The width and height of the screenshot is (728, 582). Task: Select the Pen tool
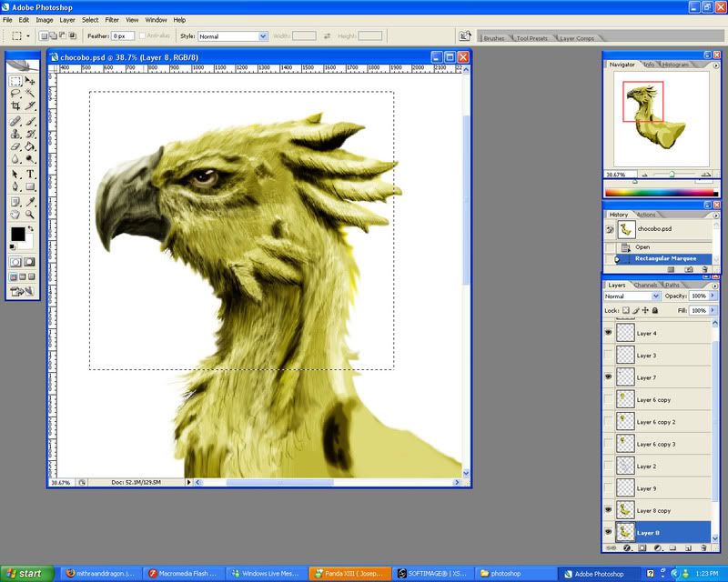click(15, 187)
